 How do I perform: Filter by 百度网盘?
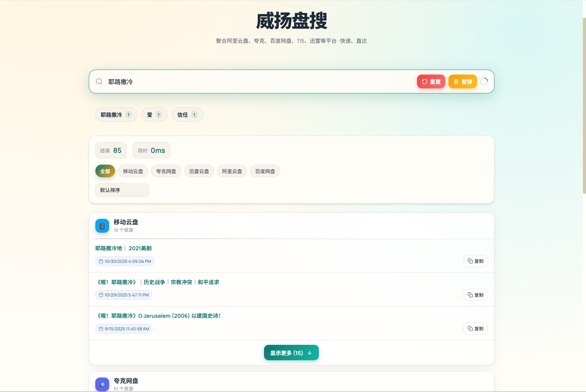[x=265, y=171]
